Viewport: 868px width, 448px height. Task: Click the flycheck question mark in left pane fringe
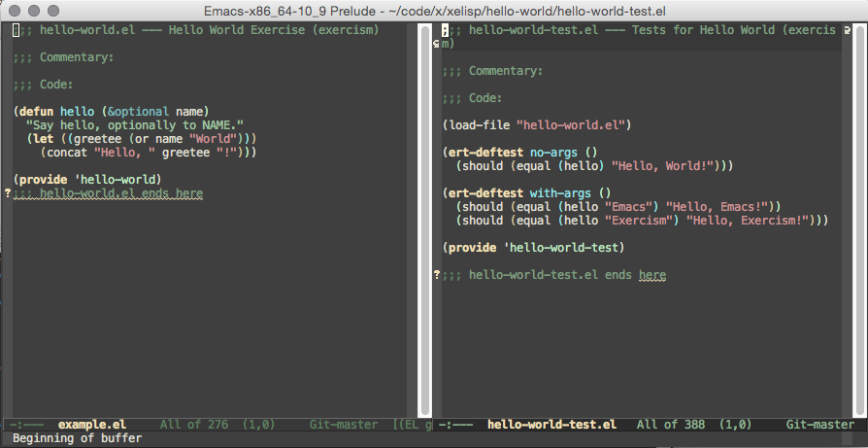coord(7,193)
